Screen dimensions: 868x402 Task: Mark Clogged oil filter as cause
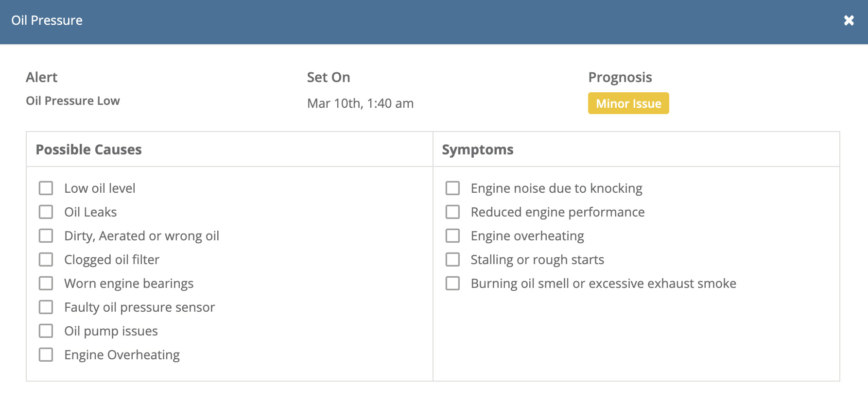tap(46, 260)
